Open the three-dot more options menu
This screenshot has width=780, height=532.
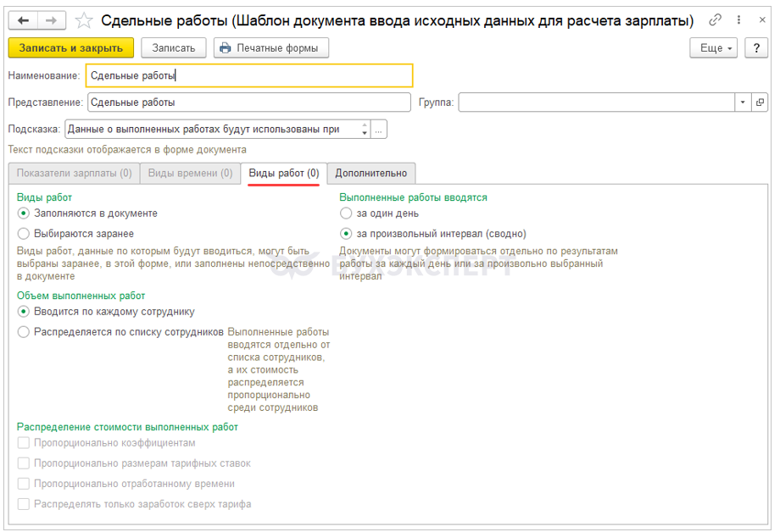coord(738,19)
